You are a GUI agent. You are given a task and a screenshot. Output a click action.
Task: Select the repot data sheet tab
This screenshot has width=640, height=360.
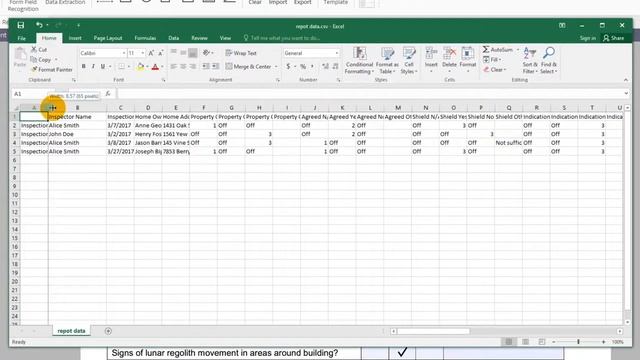point(71,331)
